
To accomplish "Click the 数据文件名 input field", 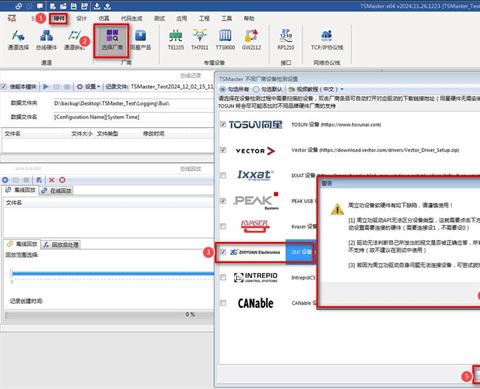I will tap(133, 117).
